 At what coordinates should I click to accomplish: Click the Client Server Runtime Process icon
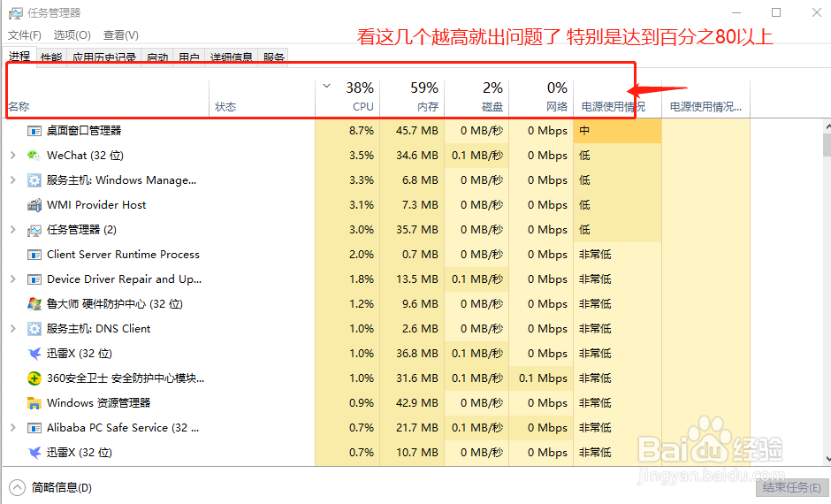click(x=34, y=255)
